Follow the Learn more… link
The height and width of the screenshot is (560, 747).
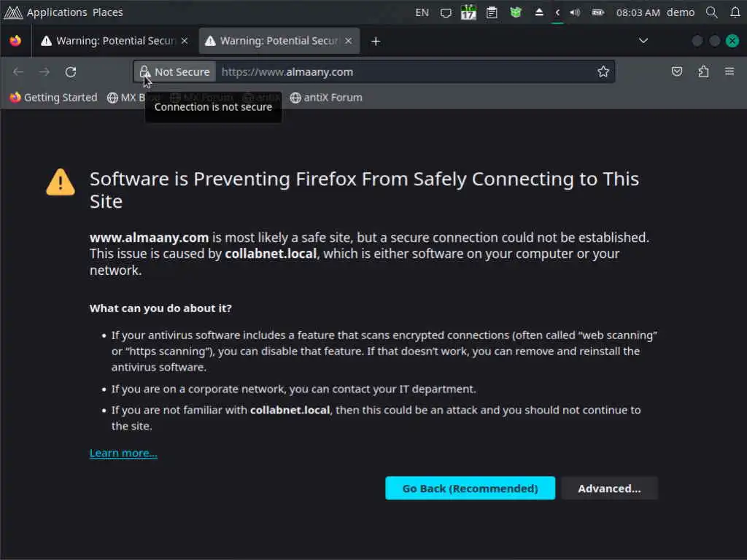(x=123, y=453)
